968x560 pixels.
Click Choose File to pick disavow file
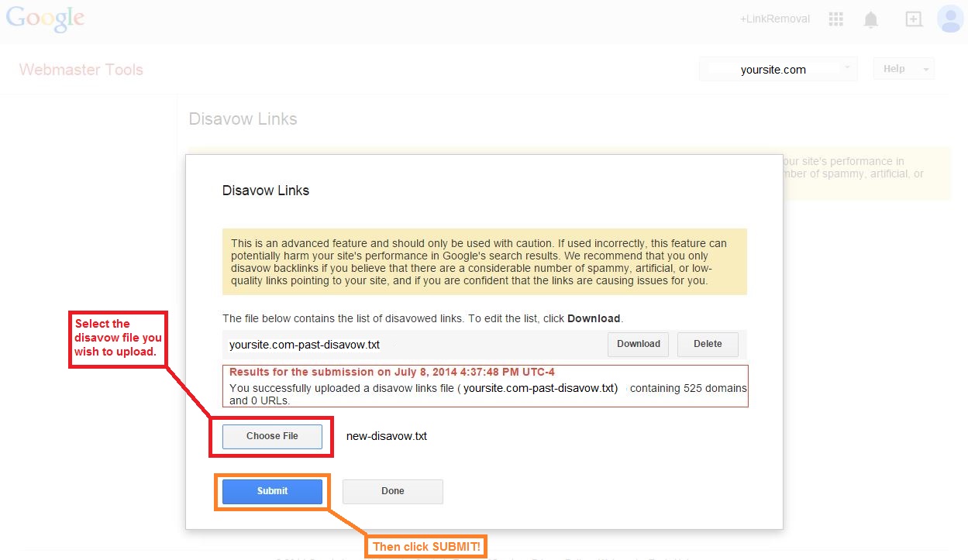tap(272, 436)
